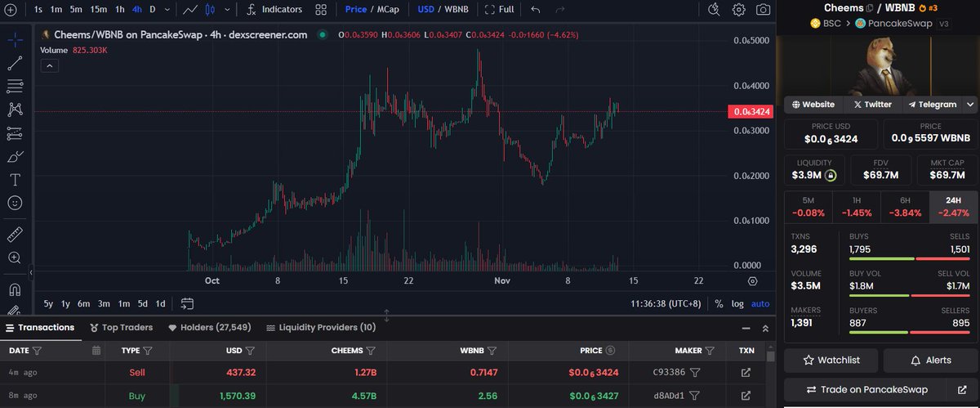Screen dimensions: 980x408
Task: Switch to Transactions tab
Action: (40, 327)
